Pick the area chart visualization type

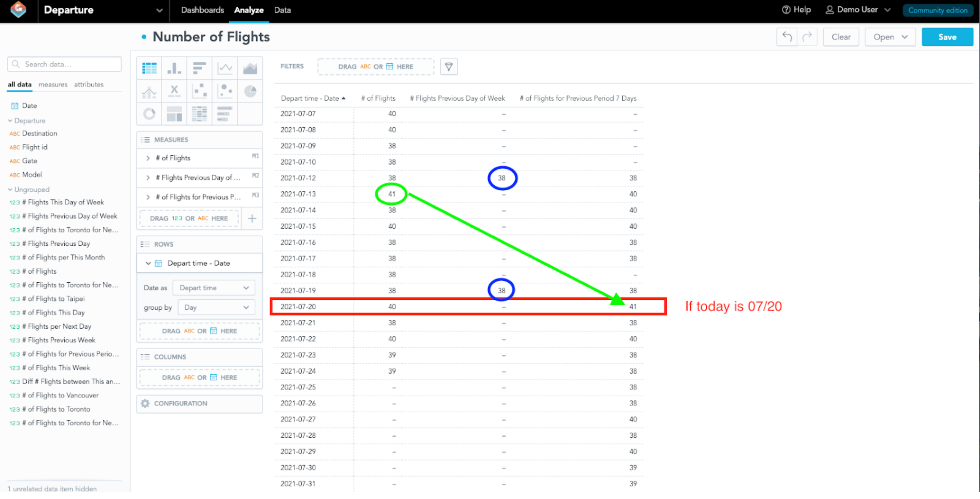coord(250,68)
